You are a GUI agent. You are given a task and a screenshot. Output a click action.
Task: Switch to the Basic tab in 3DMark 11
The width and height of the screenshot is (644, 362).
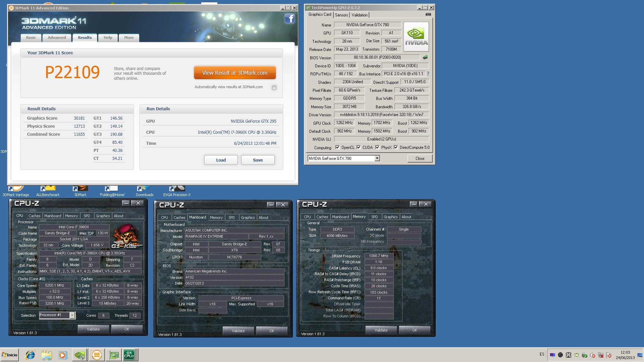pos(31,38)
